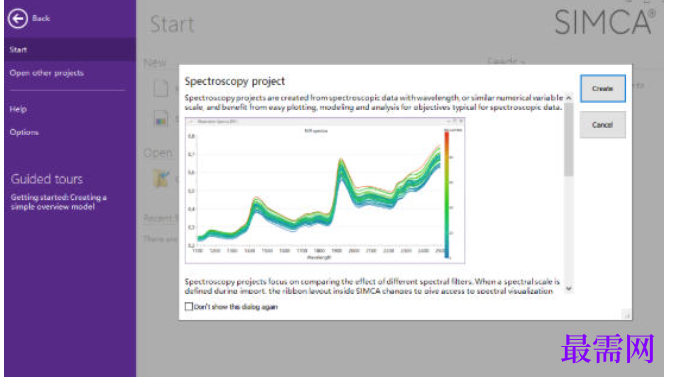Open Options in the sidebar
Image resolution: width=673 pixels, height=380 pixels.
(x=24, y=132)
